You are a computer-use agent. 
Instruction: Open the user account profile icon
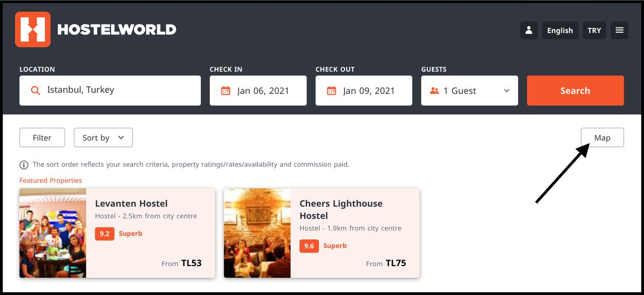(529, 30)
